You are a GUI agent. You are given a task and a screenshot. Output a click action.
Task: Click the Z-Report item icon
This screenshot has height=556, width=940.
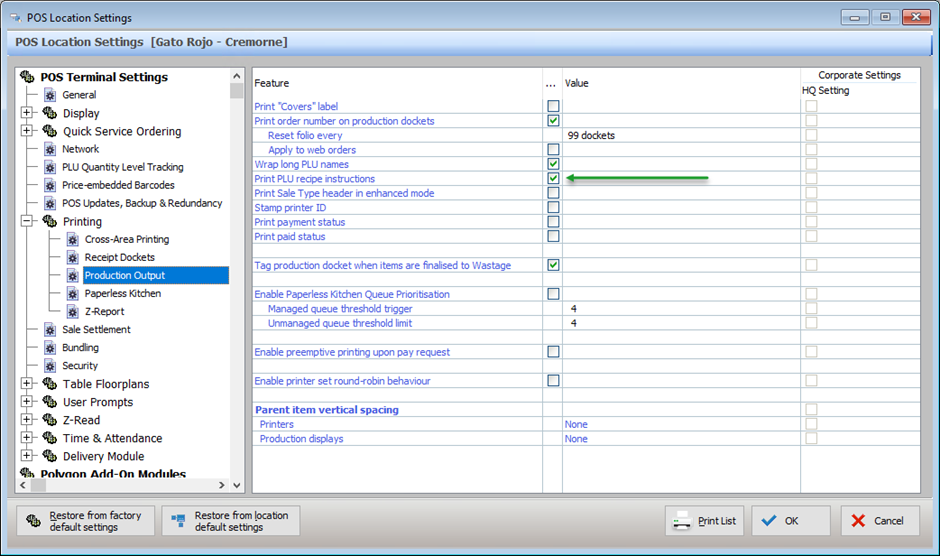coord(72,311)
